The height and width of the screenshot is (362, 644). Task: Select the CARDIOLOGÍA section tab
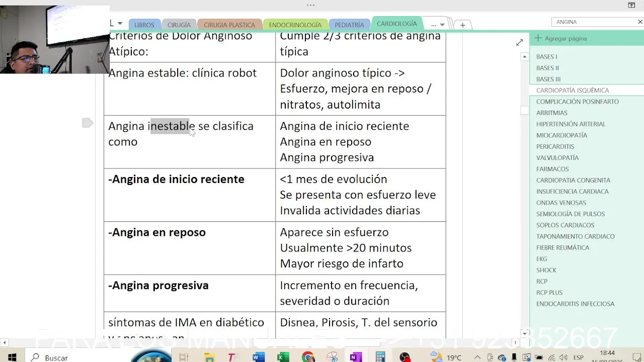397,24
